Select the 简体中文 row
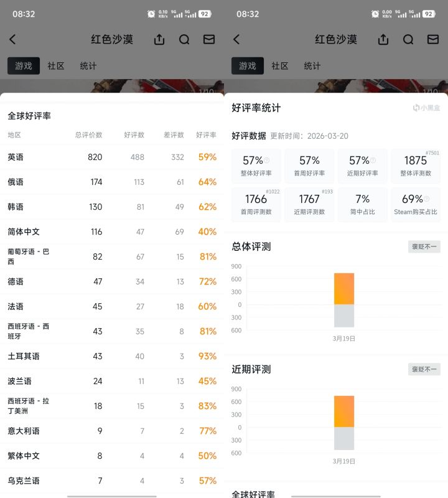Screen dimensions: 448x498 [112, 232]
